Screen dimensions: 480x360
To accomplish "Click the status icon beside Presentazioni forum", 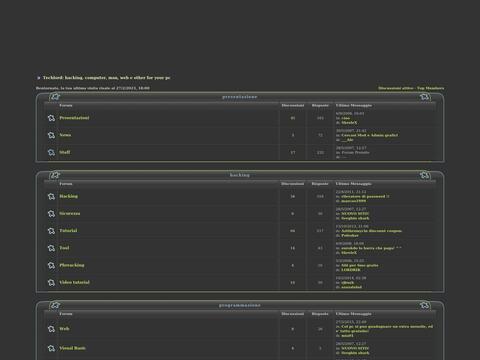I will coord(51,118).
